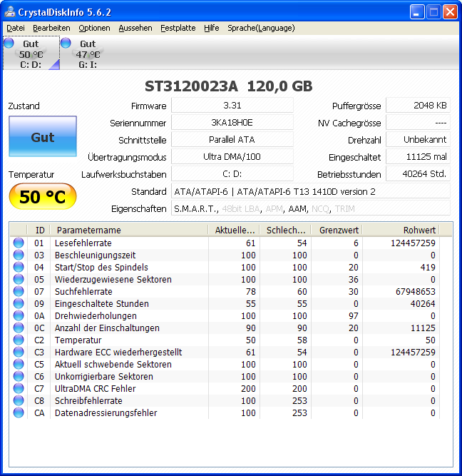Click status orb for Beschleunigungszeit row
462x476 pixels.
click(19, 255)
